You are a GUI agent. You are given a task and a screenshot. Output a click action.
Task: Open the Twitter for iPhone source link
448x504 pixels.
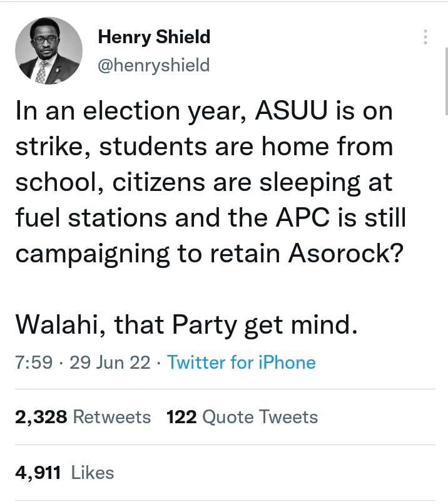click(x=242, y=363)
